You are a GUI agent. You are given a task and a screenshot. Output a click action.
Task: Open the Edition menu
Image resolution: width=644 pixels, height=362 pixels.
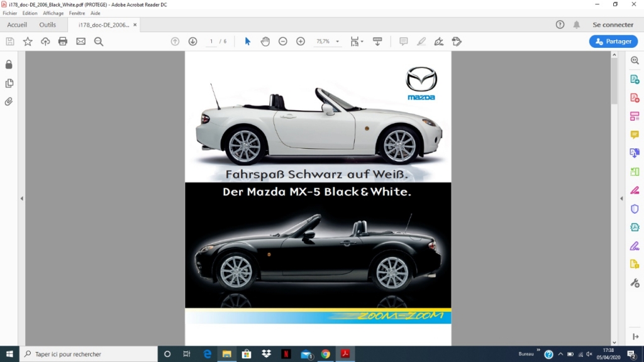(x=30, y=13)
